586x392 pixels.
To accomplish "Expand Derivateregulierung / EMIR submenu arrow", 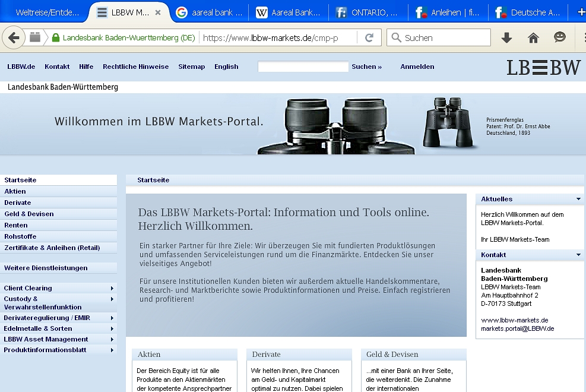I will coord(112,318).
